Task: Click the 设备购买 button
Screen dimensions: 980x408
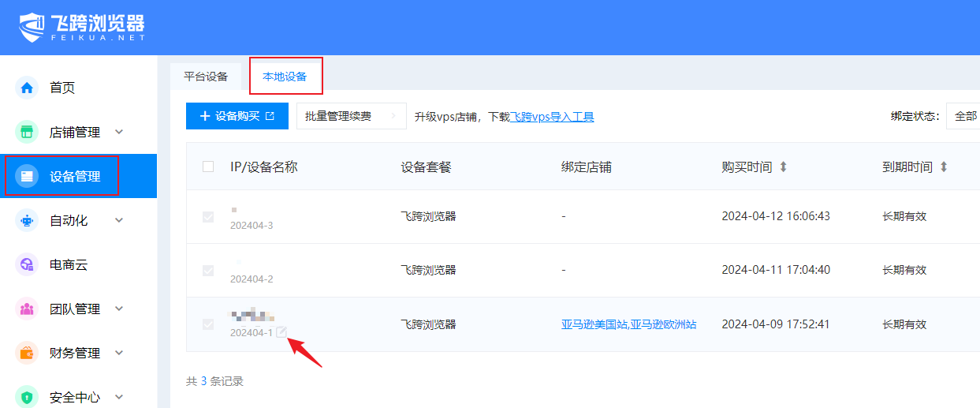Action: pyautogui.click(x=237, y=116)
